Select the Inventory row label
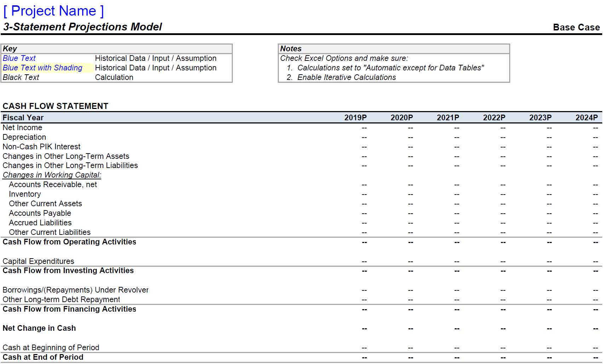604x364 pixels. click(x=25, y=194)
